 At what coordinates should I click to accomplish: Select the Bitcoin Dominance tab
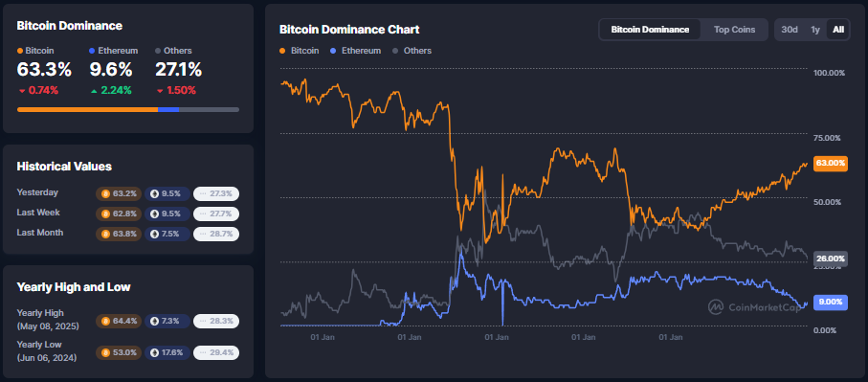(x=650, y=30)
